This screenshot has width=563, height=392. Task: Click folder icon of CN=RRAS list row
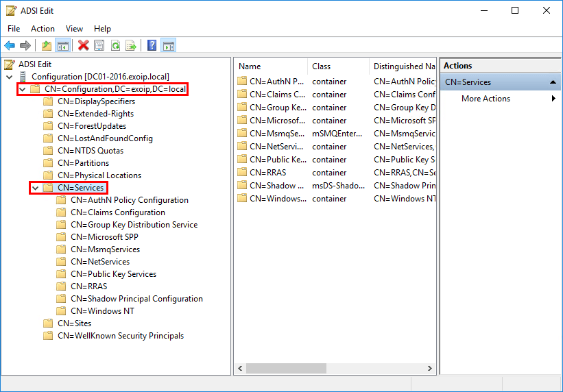tap(242, 173)
